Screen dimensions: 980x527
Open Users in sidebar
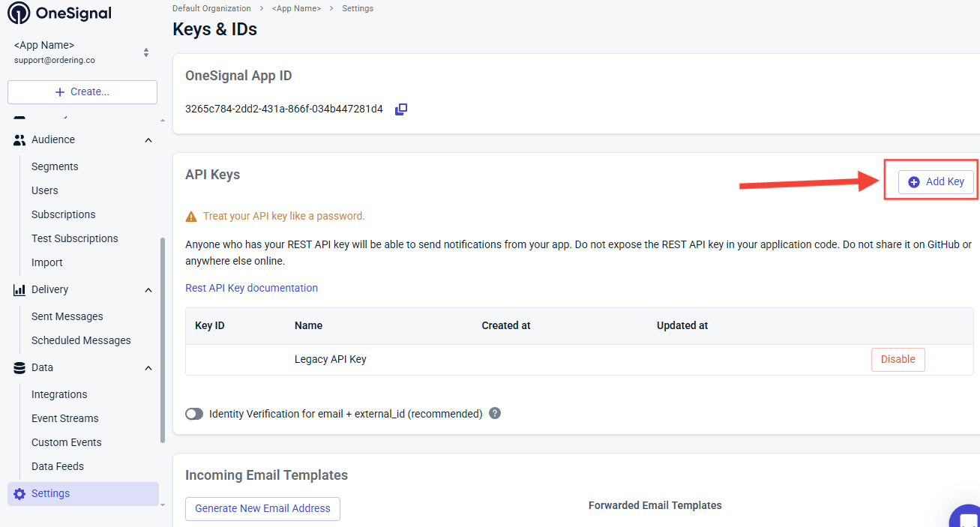click(45, 190)
